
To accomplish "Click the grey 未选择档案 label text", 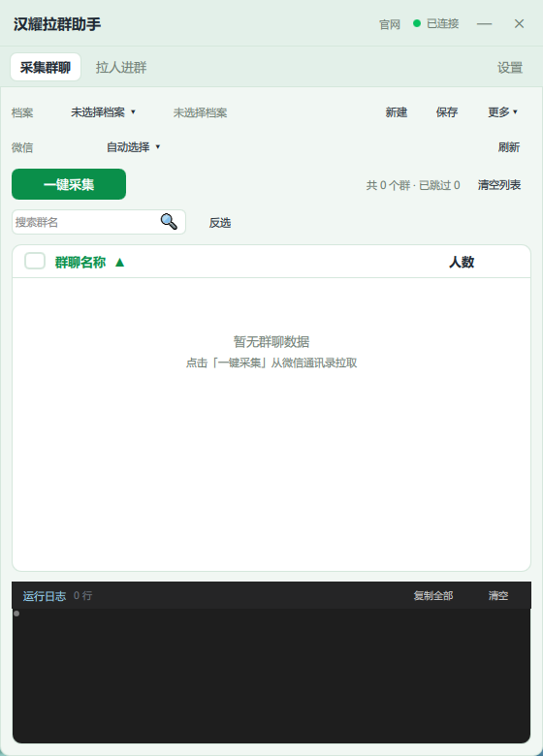I will (x=200, y=112).
